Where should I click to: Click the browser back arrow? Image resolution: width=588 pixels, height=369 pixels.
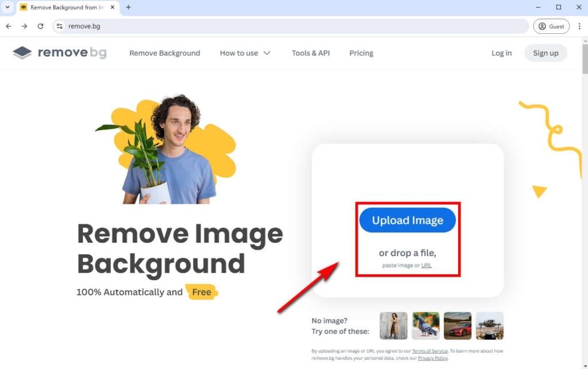coord(8,26)
